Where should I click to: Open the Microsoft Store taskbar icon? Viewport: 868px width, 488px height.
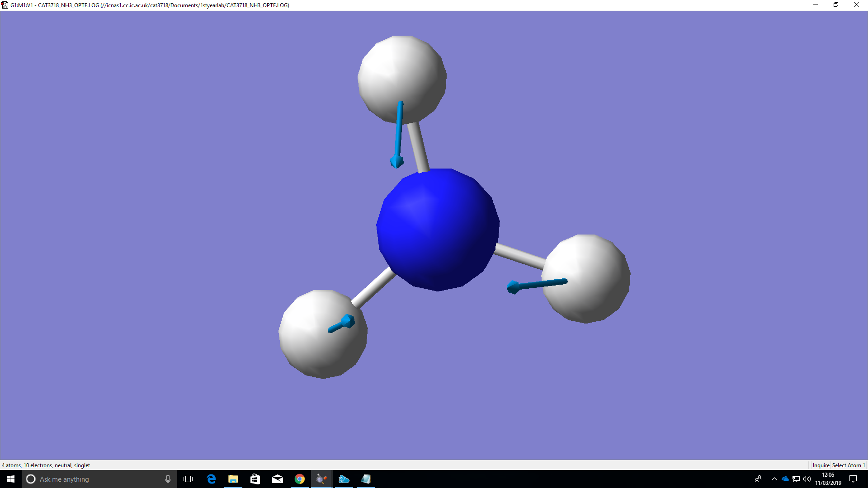click(255, 479)
